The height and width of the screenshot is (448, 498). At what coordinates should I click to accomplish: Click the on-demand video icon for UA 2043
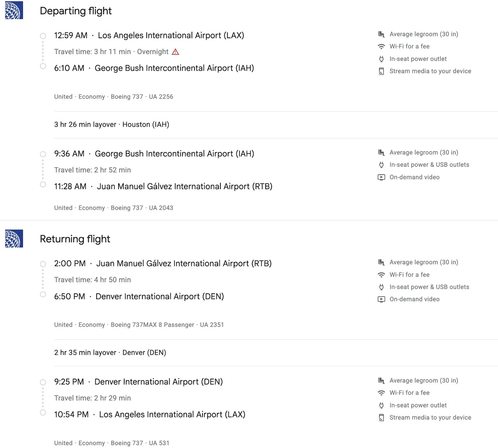point(381,177)
